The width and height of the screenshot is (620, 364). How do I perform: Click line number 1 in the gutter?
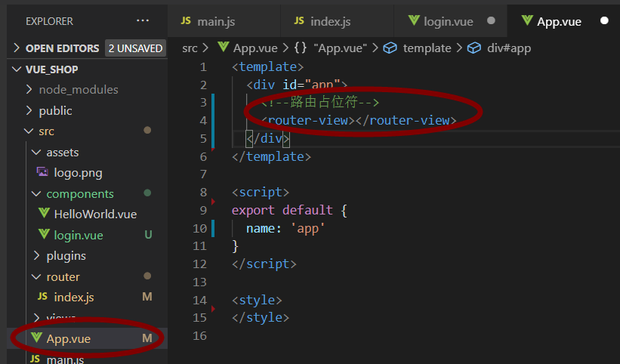[x=203, y=66]
